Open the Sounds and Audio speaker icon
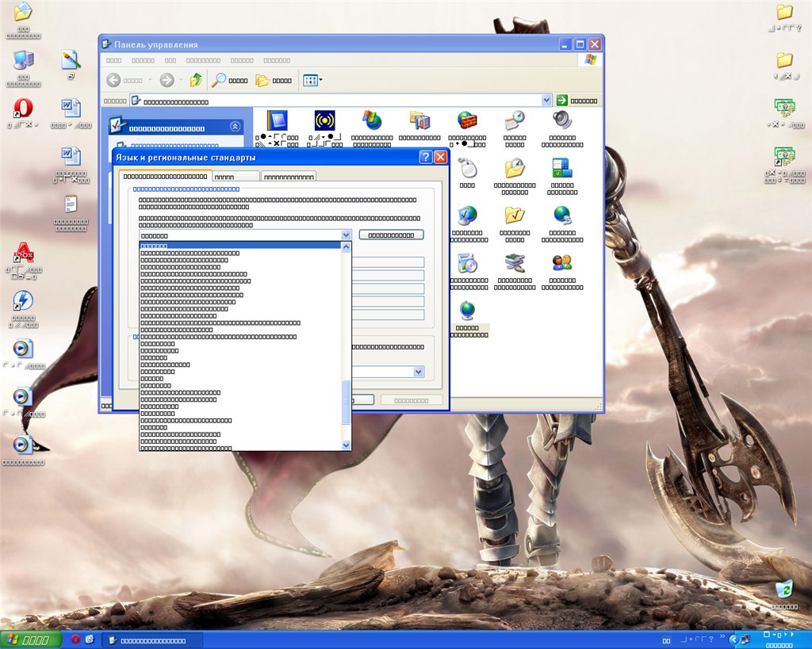Image resolution: width=812 pixels, height=649 pixels. tap(562, 120)
